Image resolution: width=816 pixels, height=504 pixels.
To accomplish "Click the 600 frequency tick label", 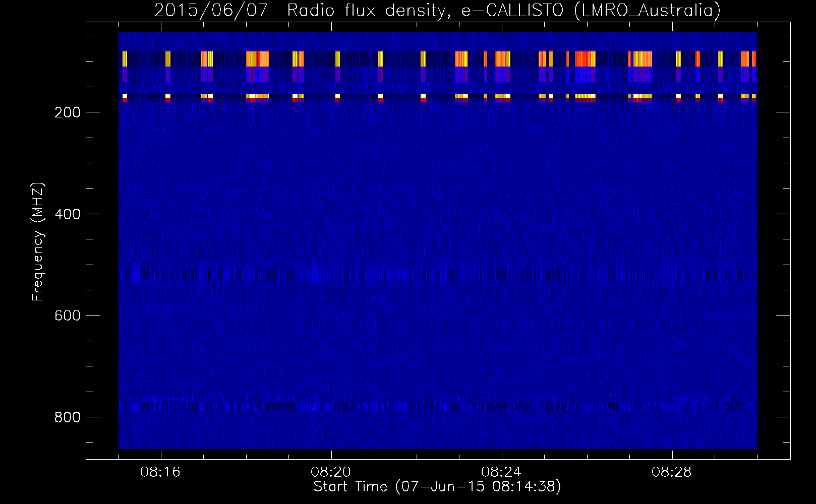I will click(x=68, y=316).
